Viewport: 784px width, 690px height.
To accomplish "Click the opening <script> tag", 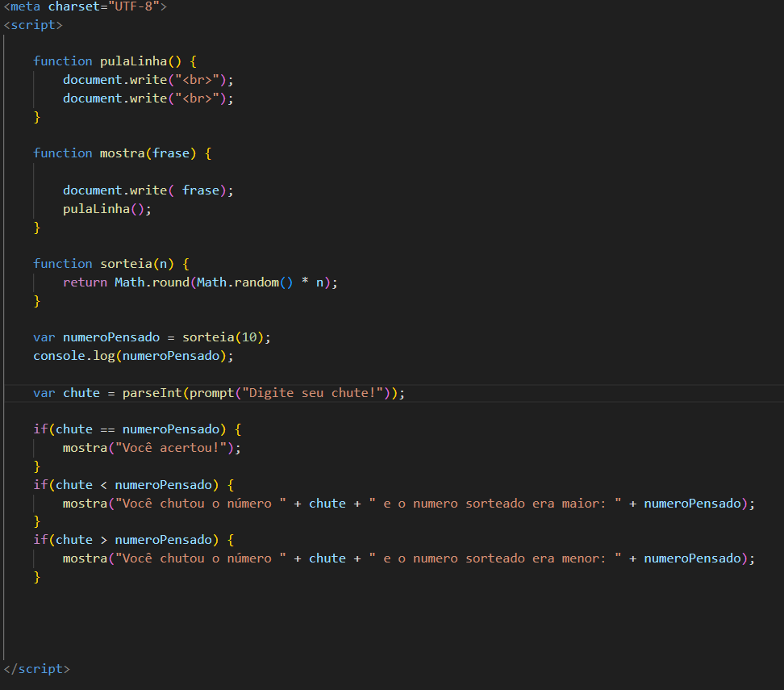I will 33,25.
